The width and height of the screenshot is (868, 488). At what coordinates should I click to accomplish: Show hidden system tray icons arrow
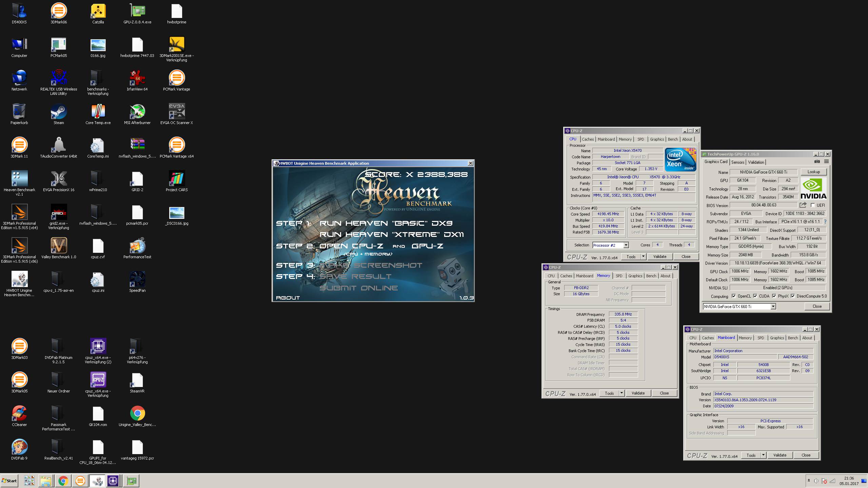coord(809,481)
